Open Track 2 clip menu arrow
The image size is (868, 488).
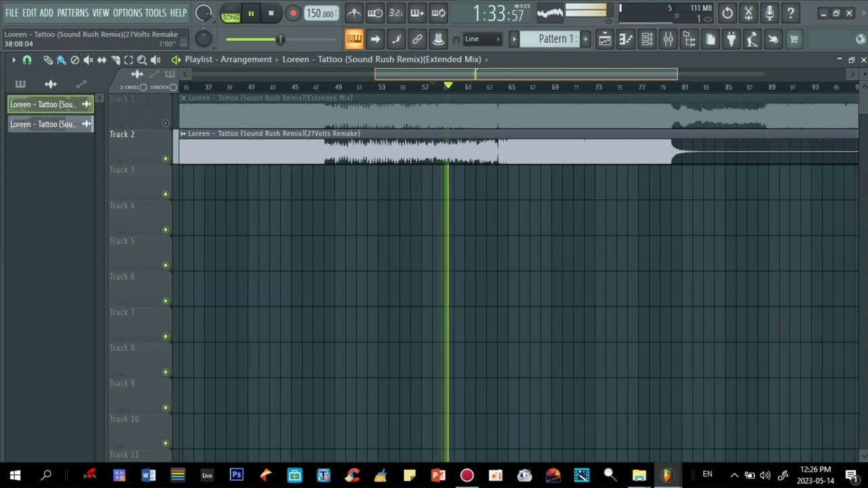pos(183,134)
